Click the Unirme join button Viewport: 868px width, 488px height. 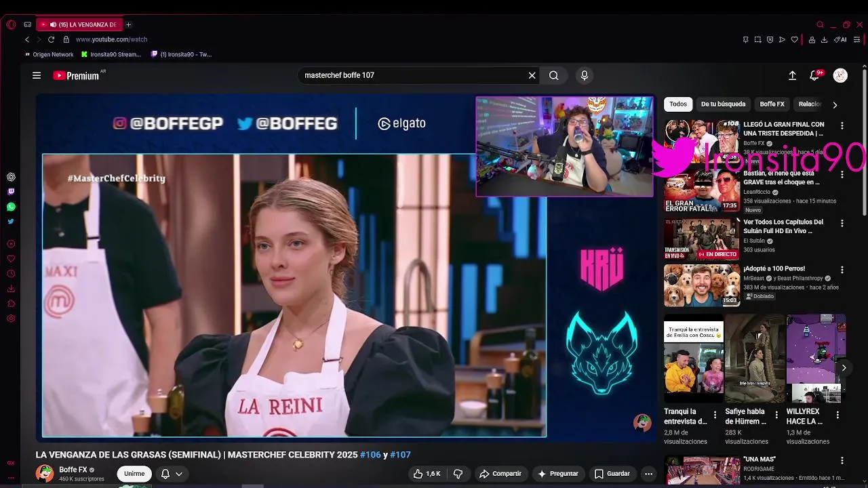[134, 474]
